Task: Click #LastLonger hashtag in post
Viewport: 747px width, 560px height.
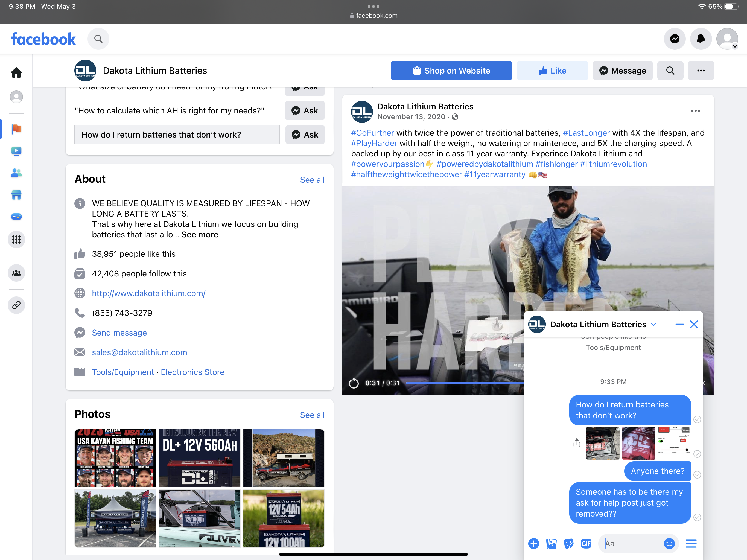Action: (586, 133)
